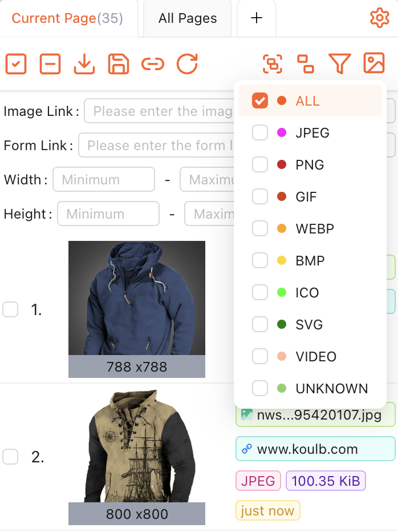This screenshot has height=532, width=398.
Task: Click the orange PNG color dot
Action: pos(282,164)
